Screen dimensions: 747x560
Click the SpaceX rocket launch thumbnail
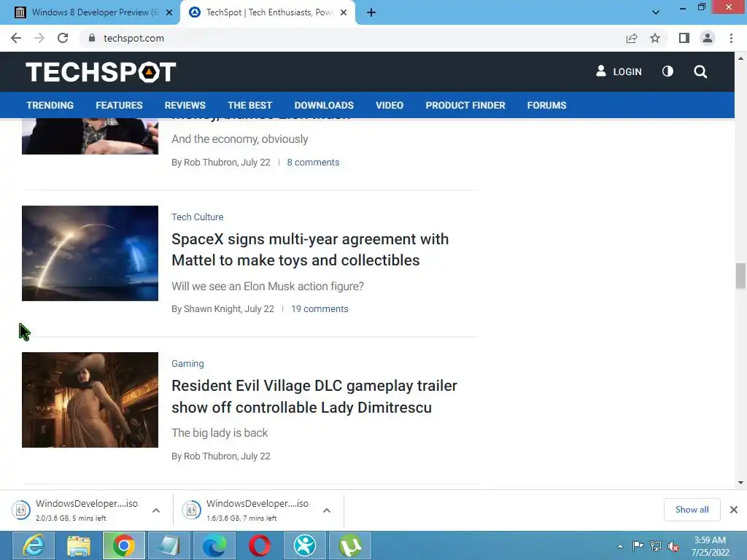pos(90,253)
